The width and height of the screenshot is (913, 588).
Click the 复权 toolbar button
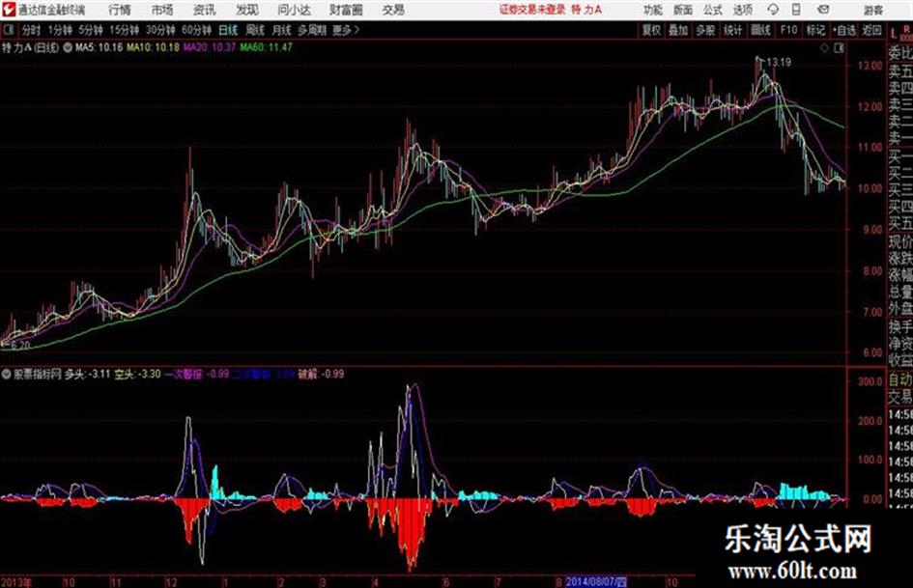coord(651,30)
